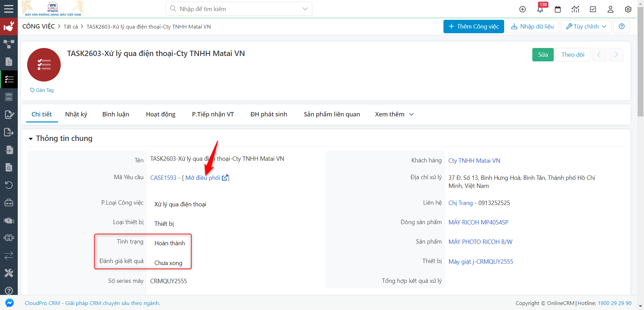Go to the previous record arrow
Image resolution: width=644 pixels, height=310 pixels.
(599, 55)
